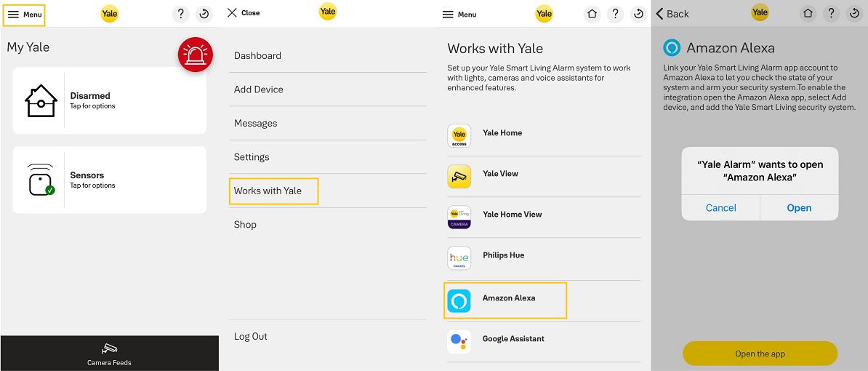The height and width of the screenshot is (371, 868).
Task: Tap the Sensors device icon
Action: (x=41, y=180)
